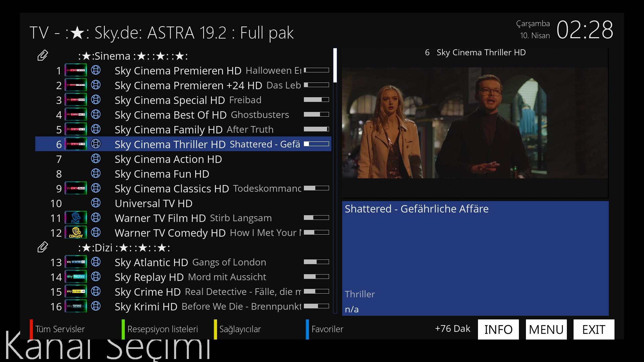Select channel Sky Cinema Best Of HD
Image resolution: width=644 pixels, height=362 pixels.
point(183,115)
